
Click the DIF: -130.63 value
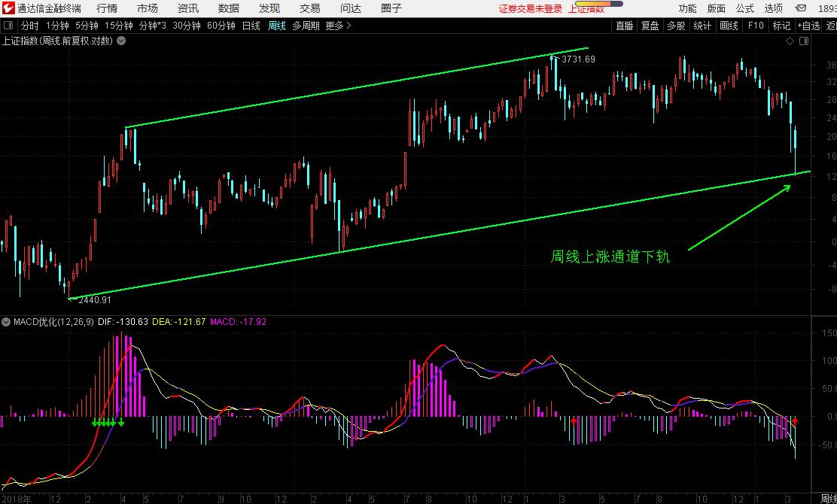tap(123, 322)
